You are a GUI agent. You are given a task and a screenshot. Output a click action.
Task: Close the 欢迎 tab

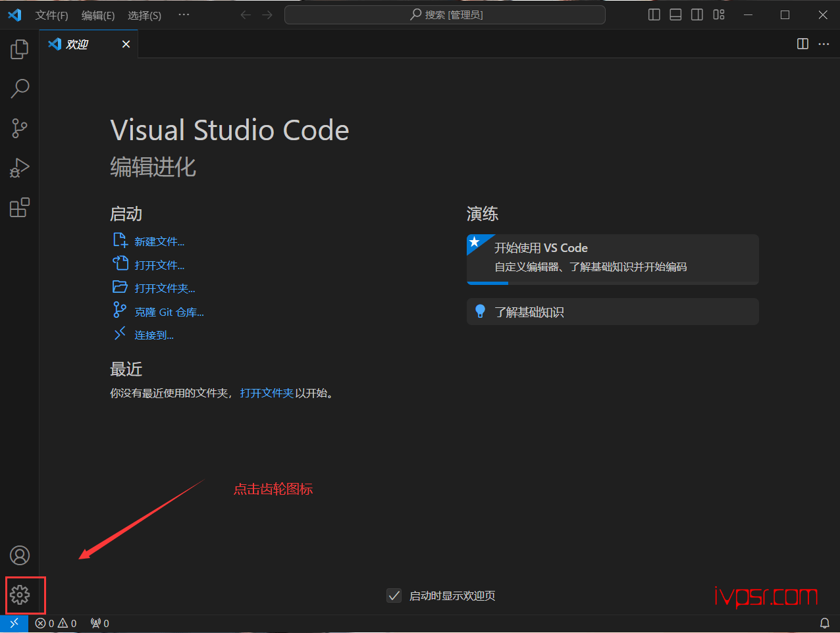(x=126, y=44)
